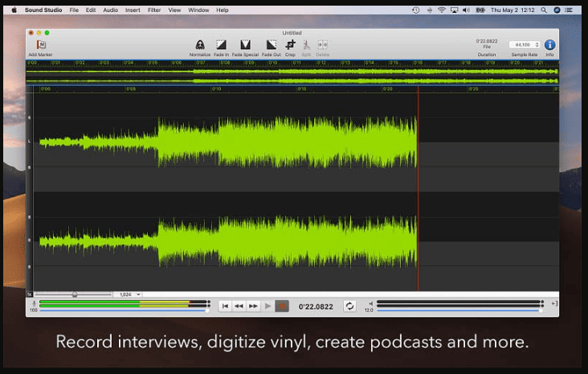Click the input gain slider thumb
Image resolution: width=588 pixels, height=374 pixels.
click(x=207, y=310)
